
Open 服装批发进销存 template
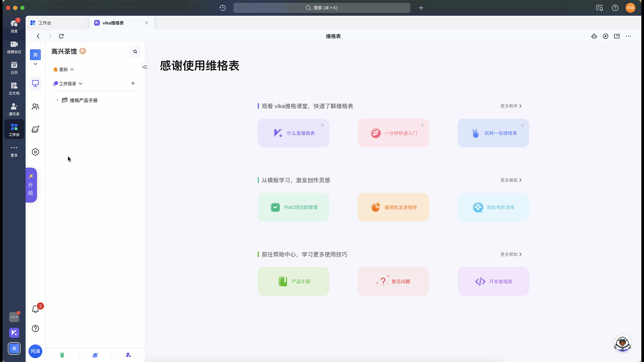pos(393,207)
